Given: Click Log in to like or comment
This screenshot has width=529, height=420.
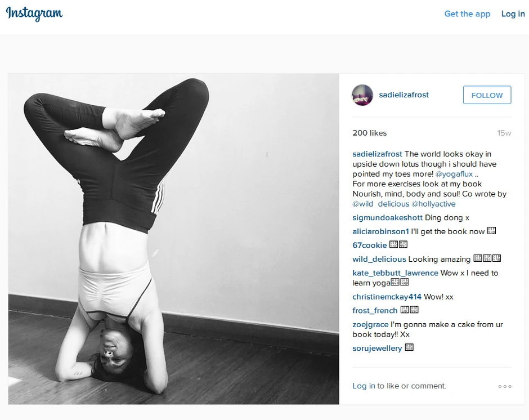Looking at the screenshot, I should (364, 386).
